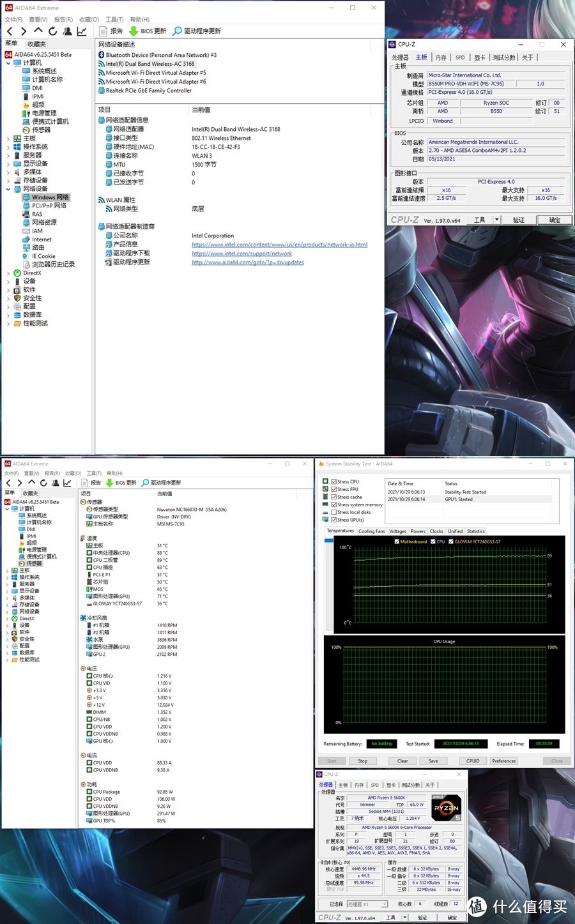Toggle the Motherboard graph checkbox
Viewport: 575px width, 924px height.
(397, 542)
